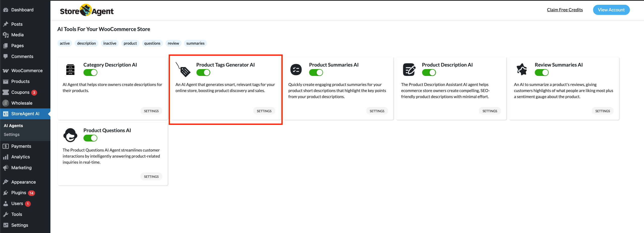Viewport: 644px width, 233px height.
Task: Click the WooCommerce logo icon
Action: point(6,71)
